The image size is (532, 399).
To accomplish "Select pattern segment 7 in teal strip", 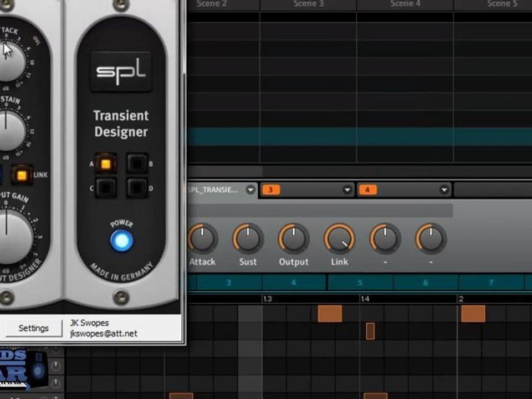I will [x=491, y=283].
